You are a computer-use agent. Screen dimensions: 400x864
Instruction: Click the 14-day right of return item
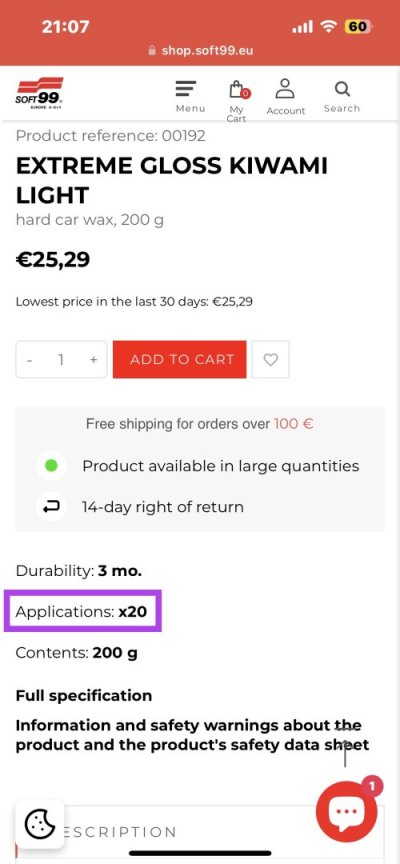(x=163, y=506)
